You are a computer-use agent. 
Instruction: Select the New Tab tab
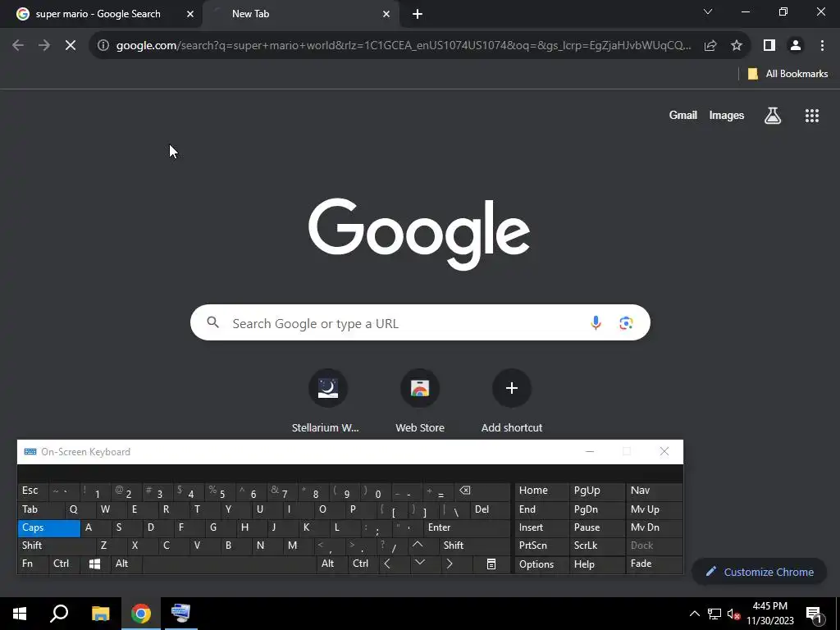[300, 14]
